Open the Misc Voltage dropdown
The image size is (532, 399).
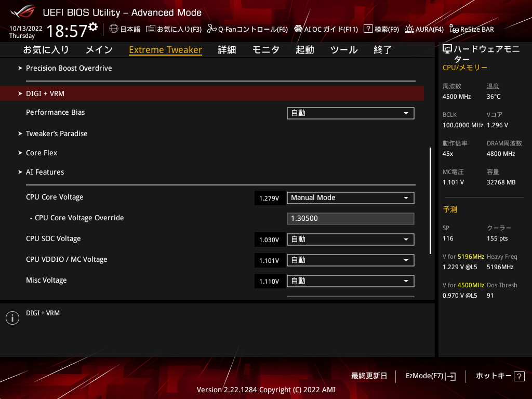click(x=351, y=281)
